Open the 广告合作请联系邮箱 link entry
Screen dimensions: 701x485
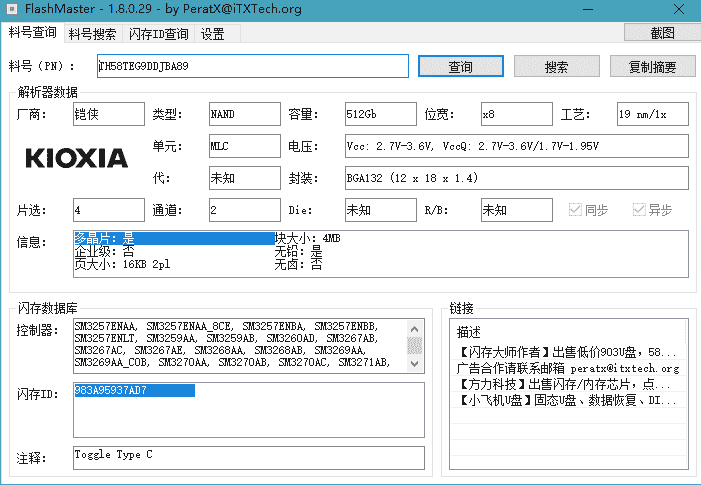(567, 368)
